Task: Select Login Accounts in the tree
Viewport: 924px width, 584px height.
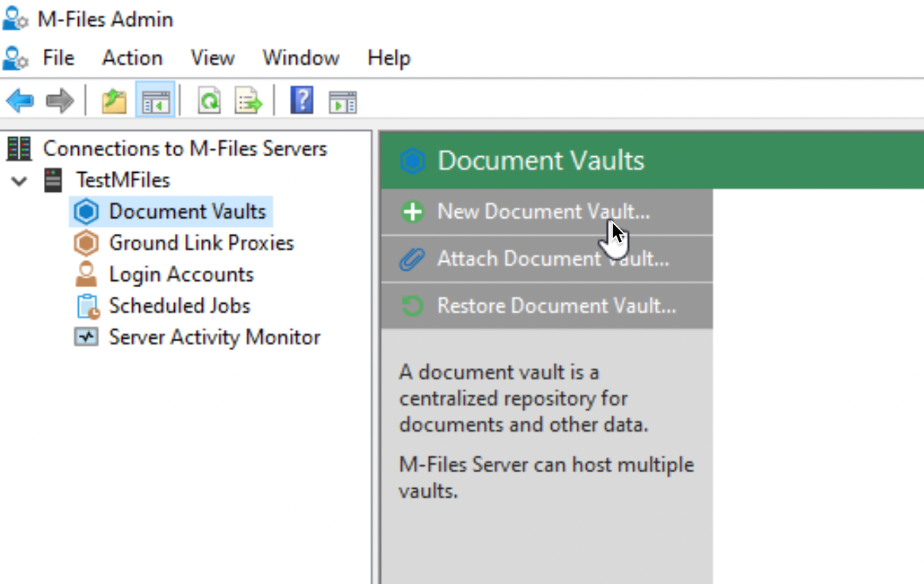Action: point(182,274)
